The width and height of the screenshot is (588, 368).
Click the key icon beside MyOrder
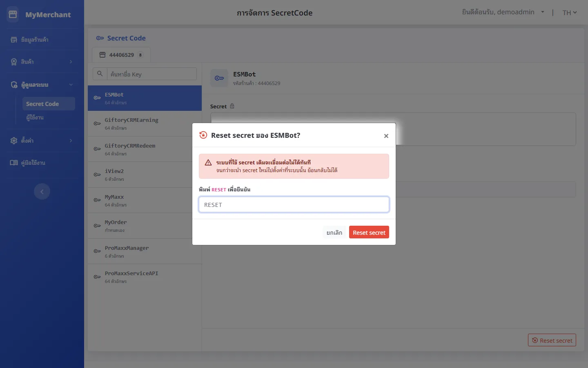[x=97, y=226]
